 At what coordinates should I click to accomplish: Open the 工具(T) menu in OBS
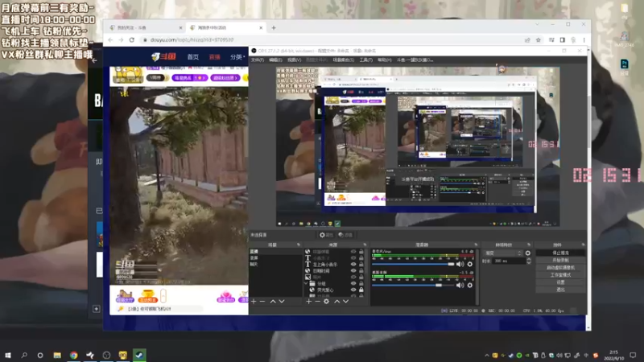pyautogui.click(x=365, y=60)
